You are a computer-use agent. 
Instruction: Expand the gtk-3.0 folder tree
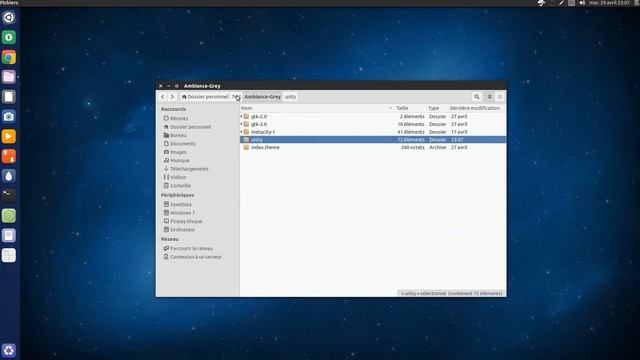click(x=242, y=124)
